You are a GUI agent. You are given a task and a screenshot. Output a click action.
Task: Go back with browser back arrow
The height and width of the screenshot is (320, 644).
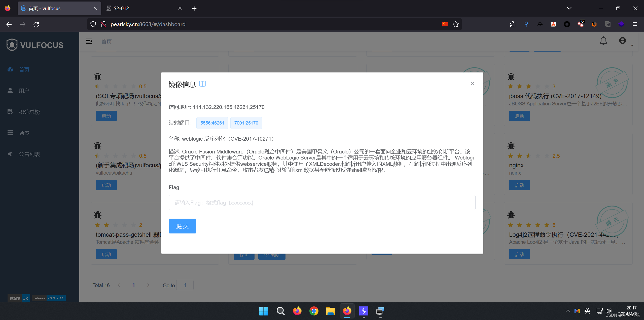pos(9,24)
